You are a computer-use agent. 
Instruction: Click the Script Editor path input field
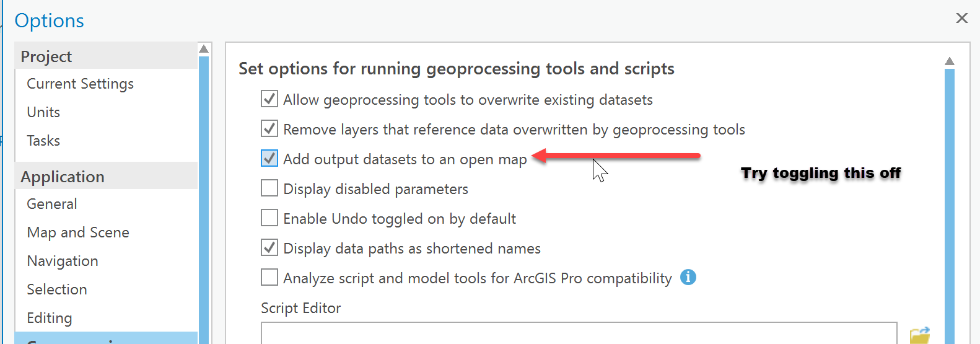coord(579,333)
